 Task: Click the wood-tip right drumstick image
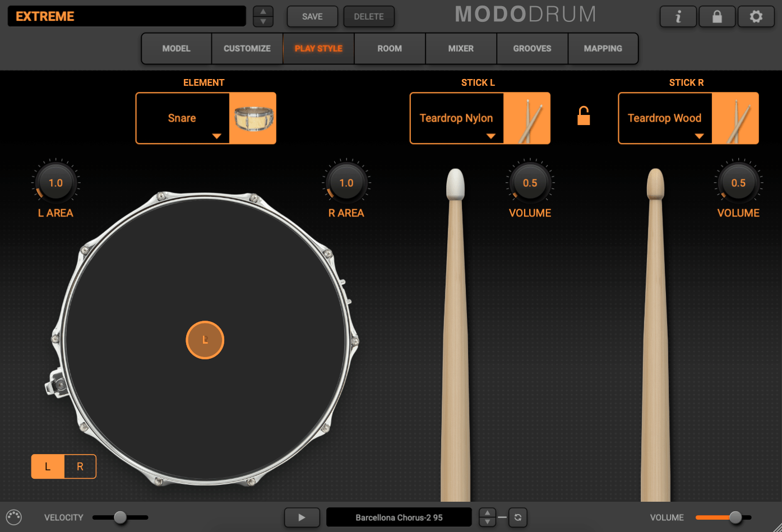[x=655, y=335]
